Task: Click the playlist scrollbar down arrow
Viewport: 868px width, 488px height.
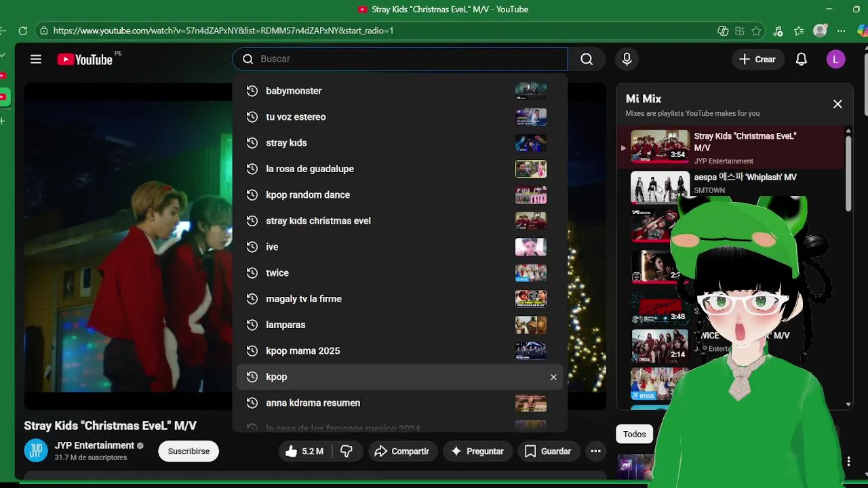Action: click(848, 405)
